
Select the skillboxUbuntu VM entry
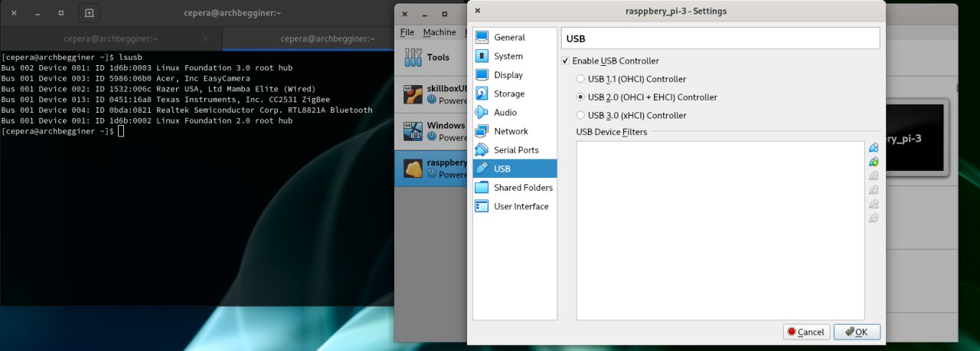[431, 94]
